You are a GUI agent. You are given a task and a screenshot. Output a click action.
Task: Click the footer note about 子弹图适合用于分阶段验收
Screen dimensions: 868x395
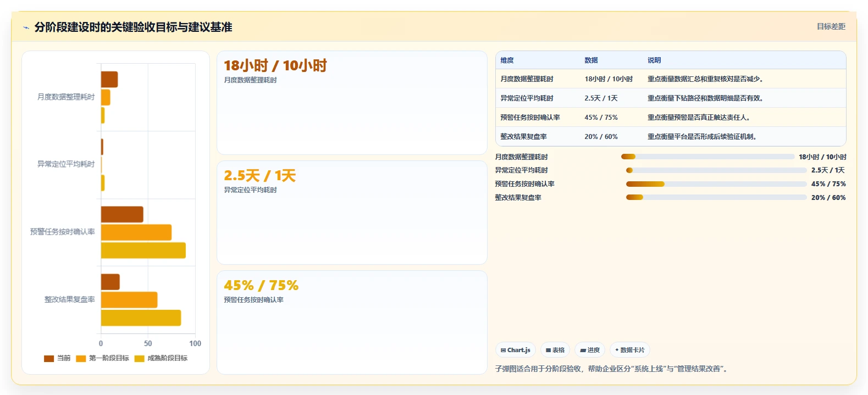click(613, 369)
